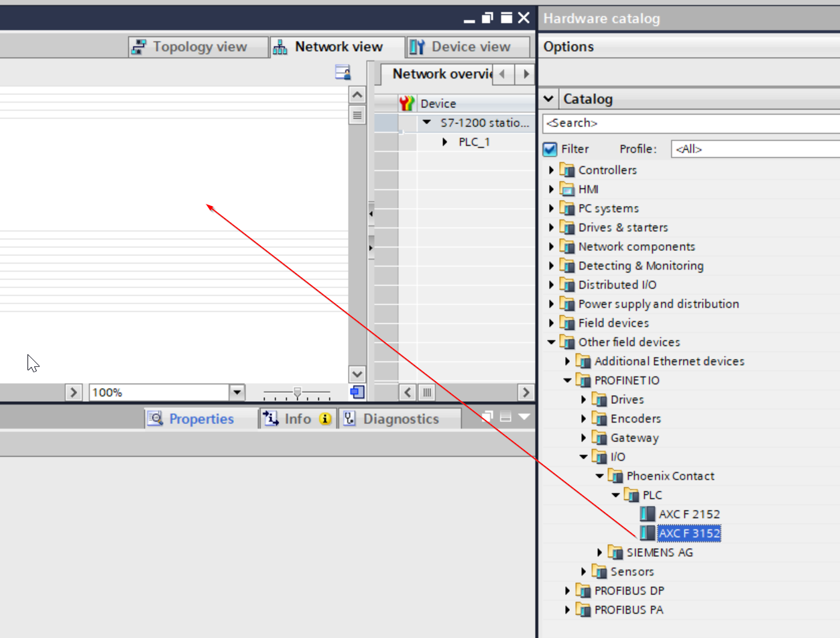Click the Encoders folder icon
Viewport: 840px width, 638px height.
click(x=599, y=419)
